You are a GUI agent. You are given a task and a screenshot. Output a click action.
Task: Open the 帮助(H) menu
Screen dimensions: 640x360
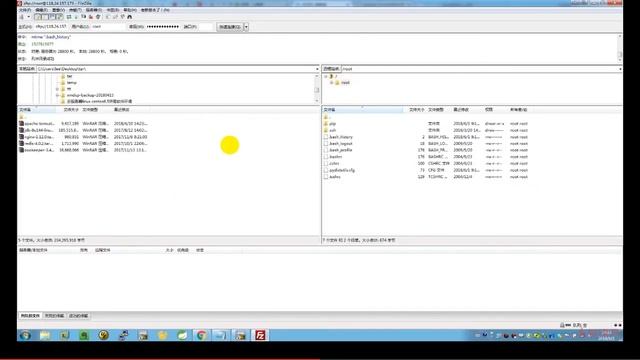(x=130, y=10)
